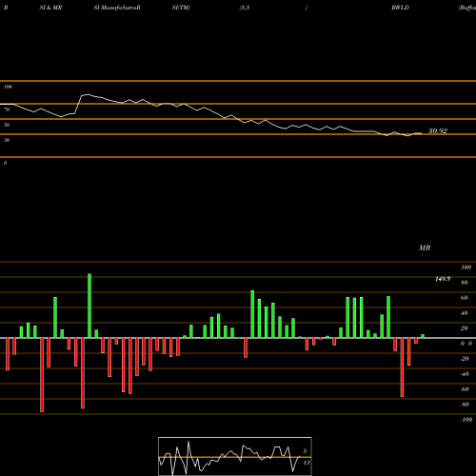
Task: Click the 30 level label on RSI axis
Action: pyautogui.click(x=7, y=140)
